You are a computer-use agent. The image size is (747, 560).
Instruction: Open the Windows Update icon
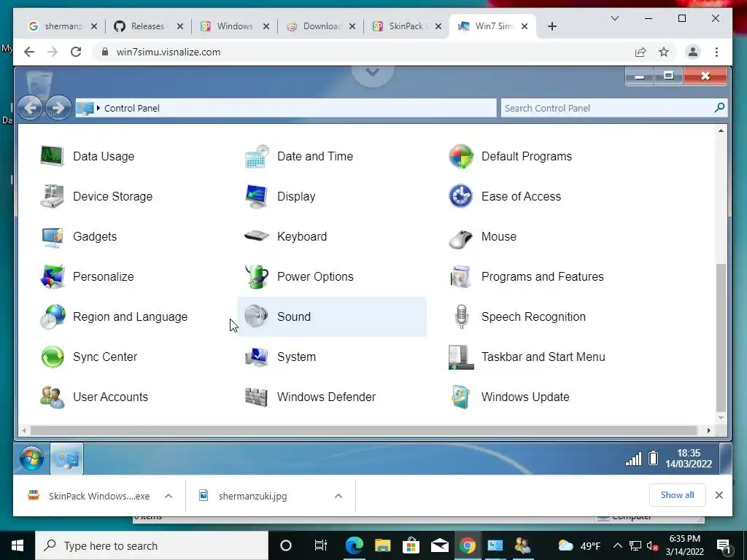tap(461, 397)
